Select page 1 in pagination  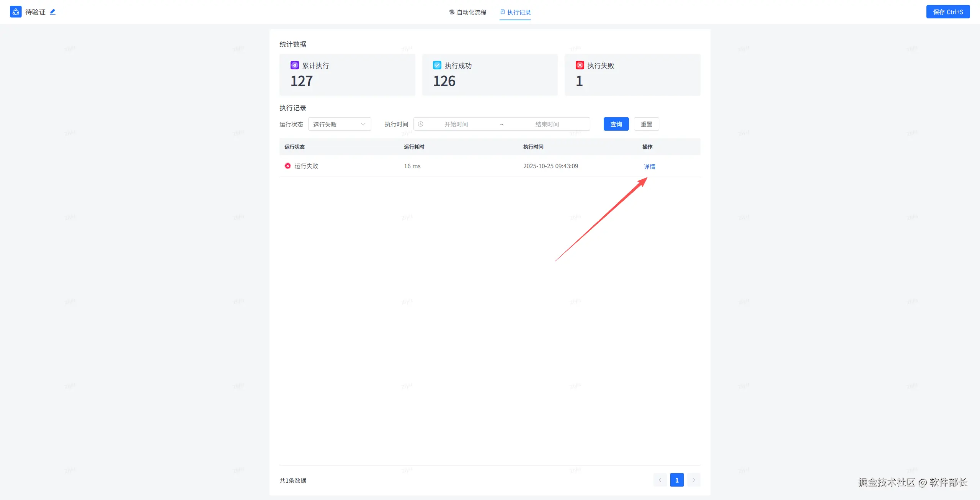(x=676, y=480)
